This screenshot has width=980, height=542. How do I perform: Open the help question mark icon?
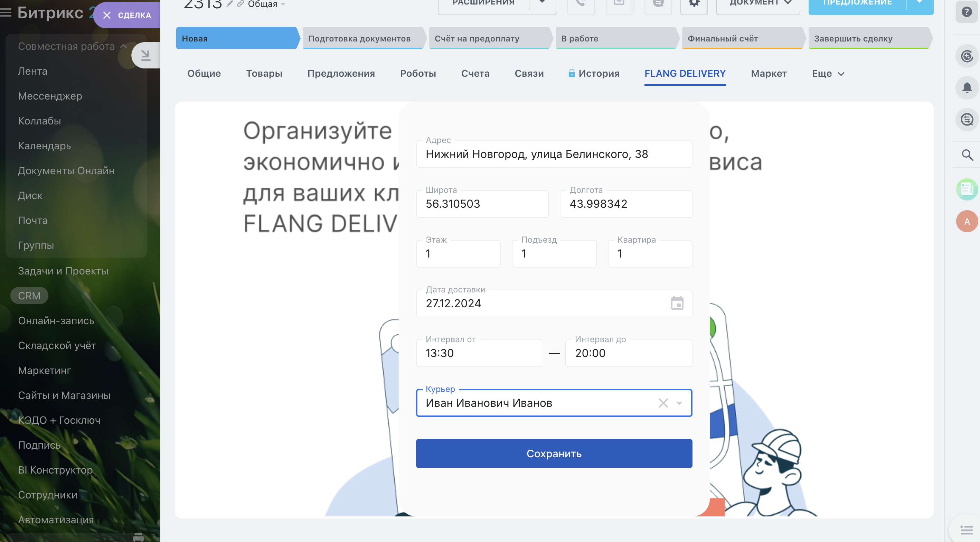pos(967,12)
